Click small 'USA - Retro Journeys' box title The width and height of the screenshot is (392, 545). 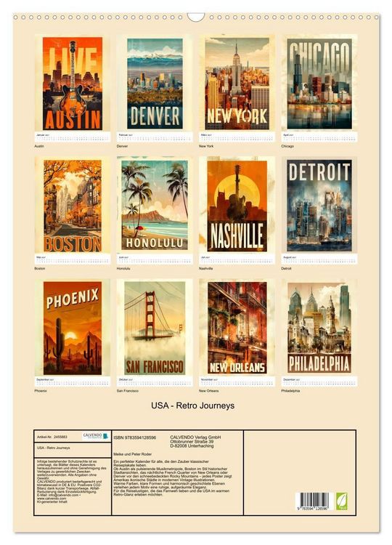[53, 448]
